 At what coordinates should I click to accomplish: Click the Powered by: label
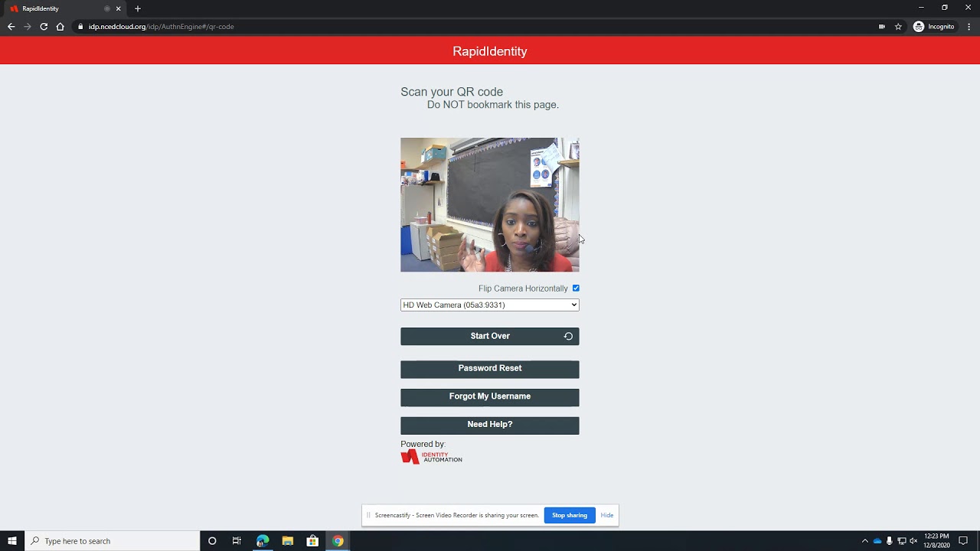[x=423, y=444]
